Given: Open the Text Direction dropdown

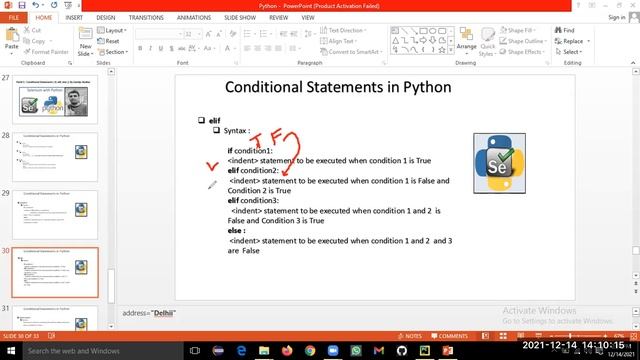Looking at the screenshot, I should pos(343,30).
